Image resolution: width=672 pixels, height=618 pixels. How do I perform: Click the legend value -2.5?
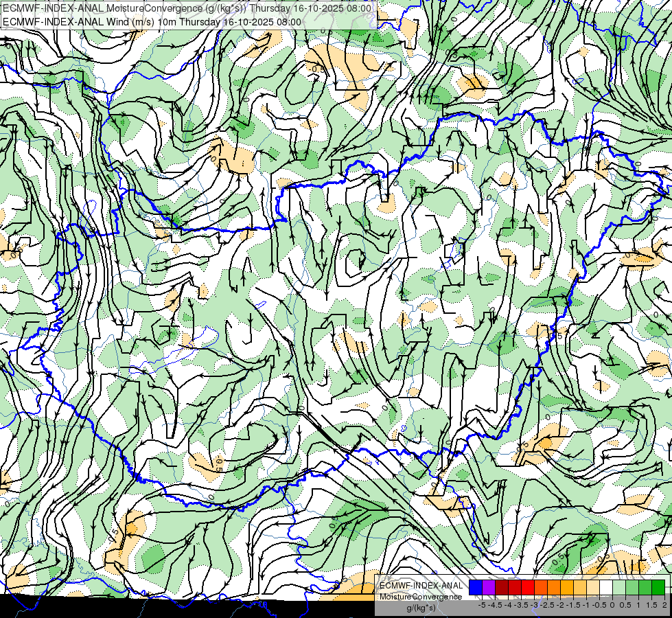pos(548,605)
